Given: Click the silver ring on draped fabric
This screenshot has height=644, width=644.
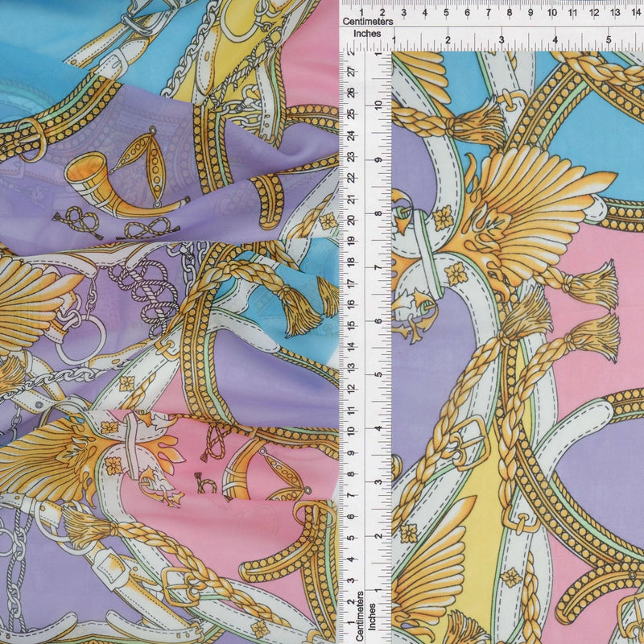Looking at the screenshot, I should pos(80,339).
